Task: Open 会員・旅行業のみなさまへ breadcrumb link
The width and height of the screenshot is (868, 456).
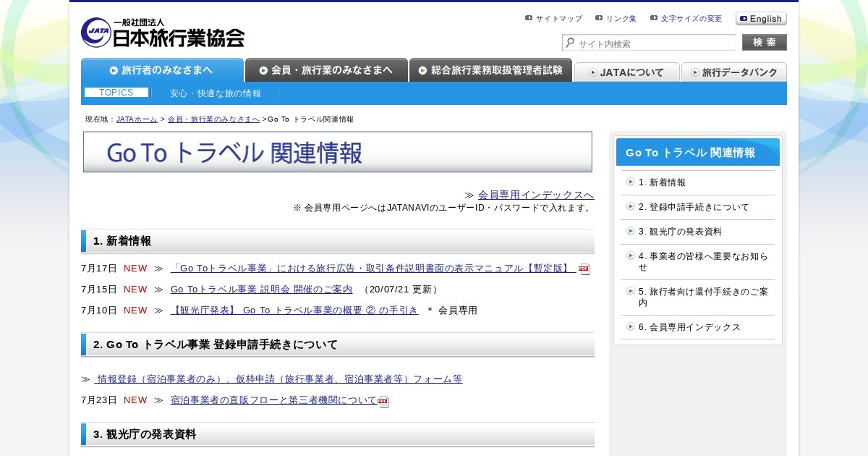Action: click(213, 119)
